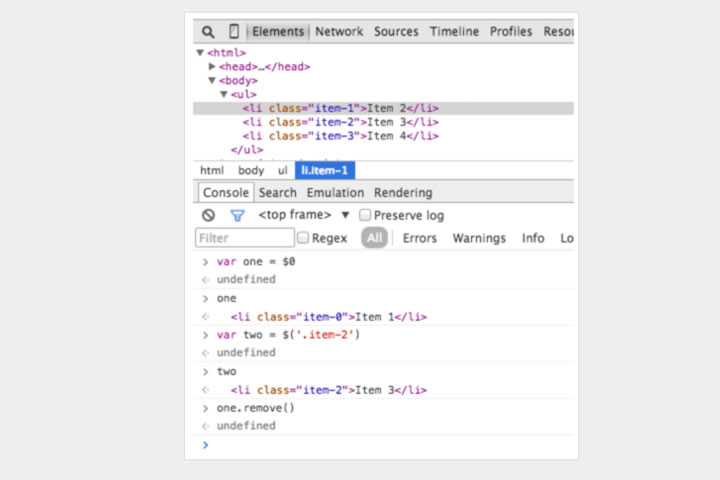Screen dimensions: 720x480
Task: Collapse the <ul> list node
Action: pyautogui.click(x=223, y=94)
